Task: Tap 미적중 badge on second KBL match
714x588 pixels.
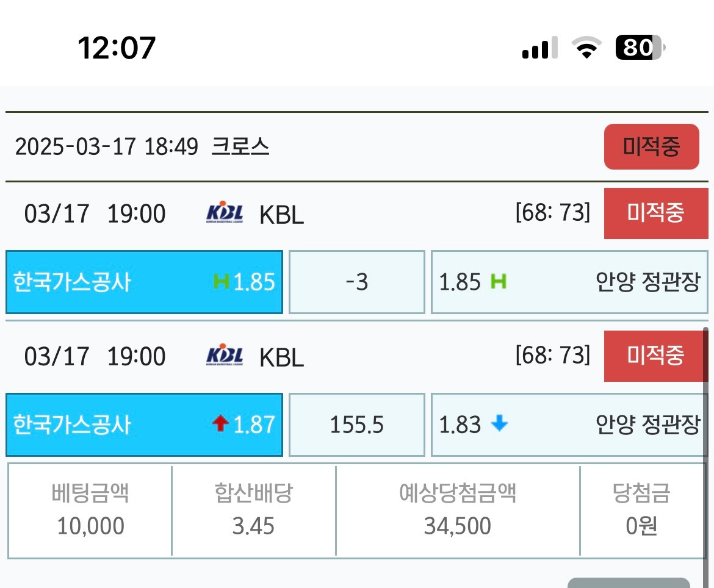Action: coord(655,356)
